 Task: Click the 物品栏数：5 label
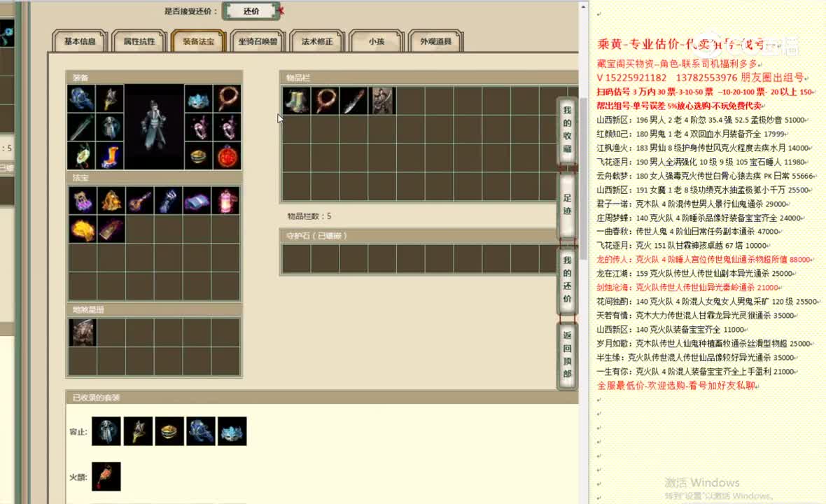309,216
